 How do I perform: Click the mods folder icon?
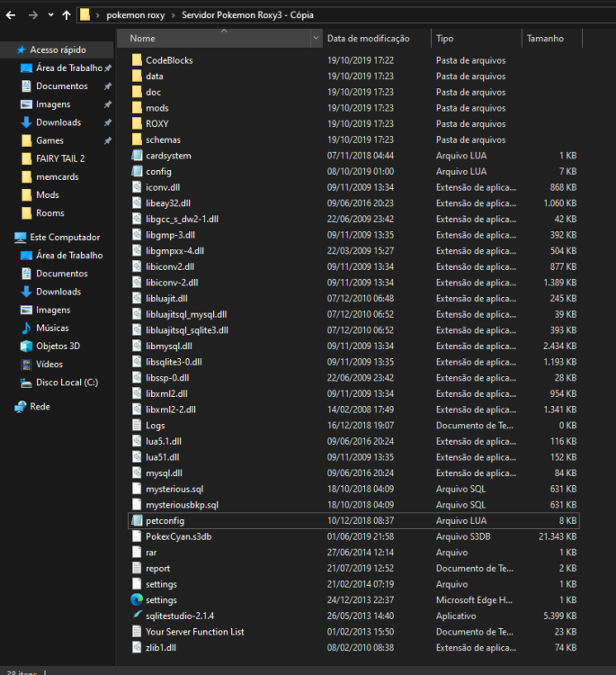137,108
